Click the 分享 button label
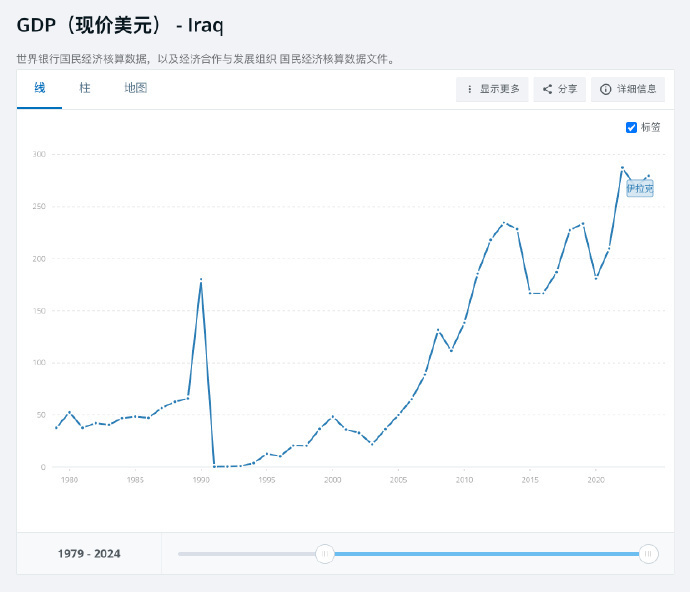 pos(567,89)
